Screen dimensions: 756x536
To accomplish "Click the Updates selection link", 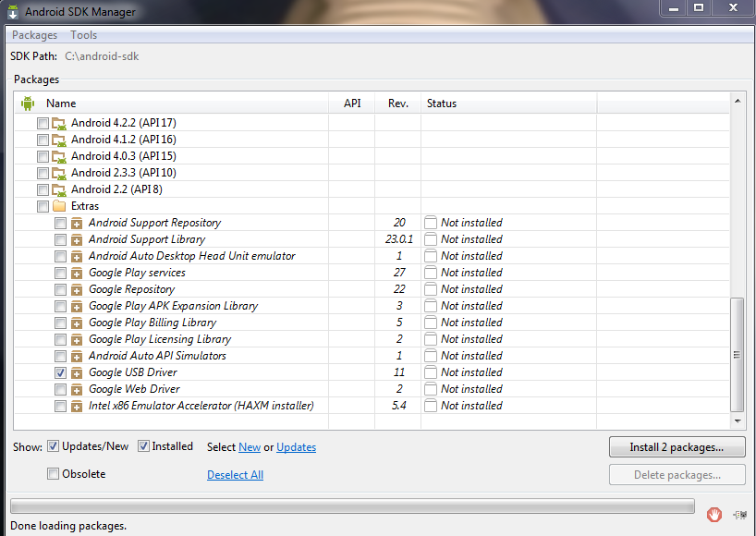I will pos(296,447).
